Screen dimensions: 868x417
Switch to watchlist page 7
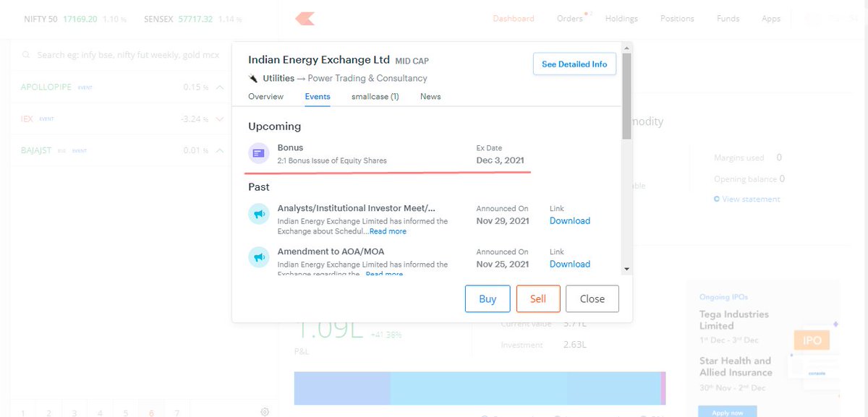pyautogui.click(x=177, y=413)
